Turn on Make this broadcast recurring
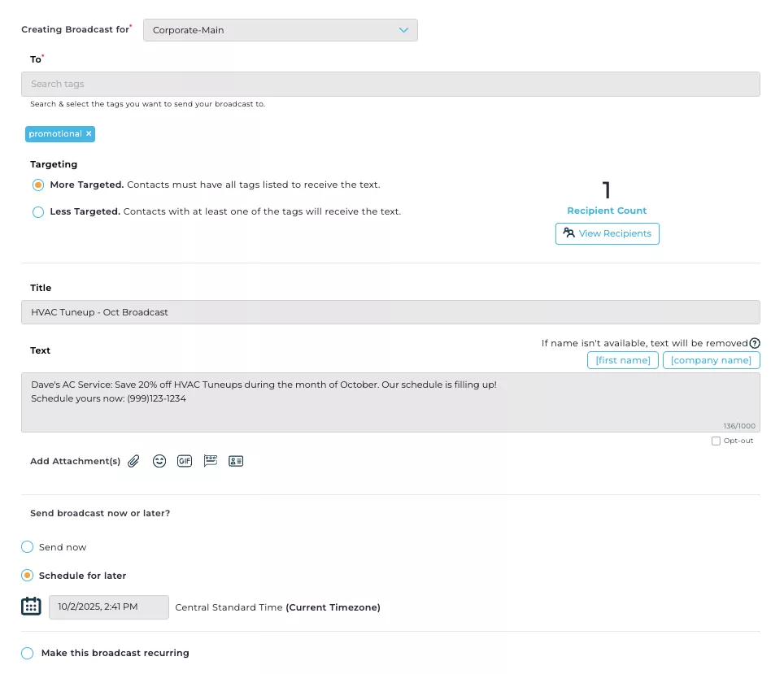 point(28,653)
